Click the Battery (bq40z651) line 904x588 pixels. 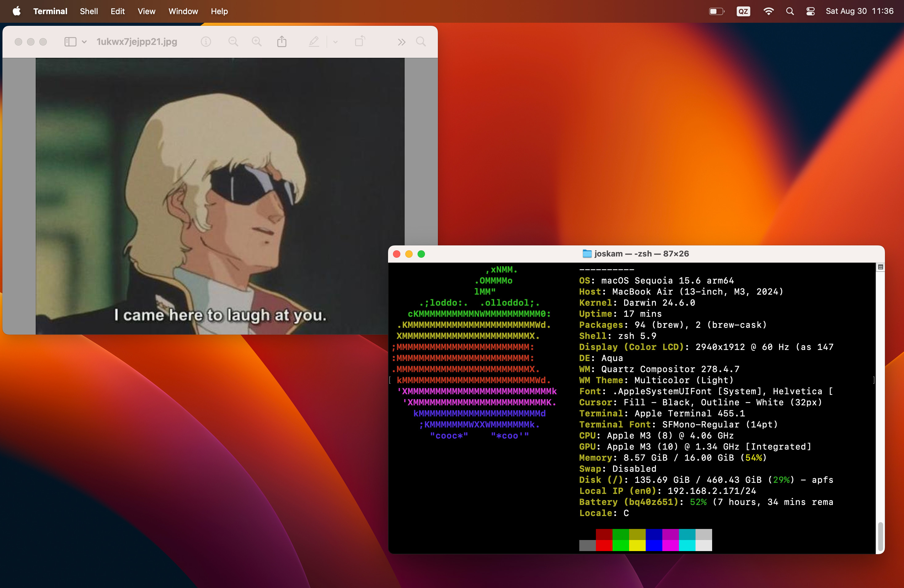[x=706, y=502]
